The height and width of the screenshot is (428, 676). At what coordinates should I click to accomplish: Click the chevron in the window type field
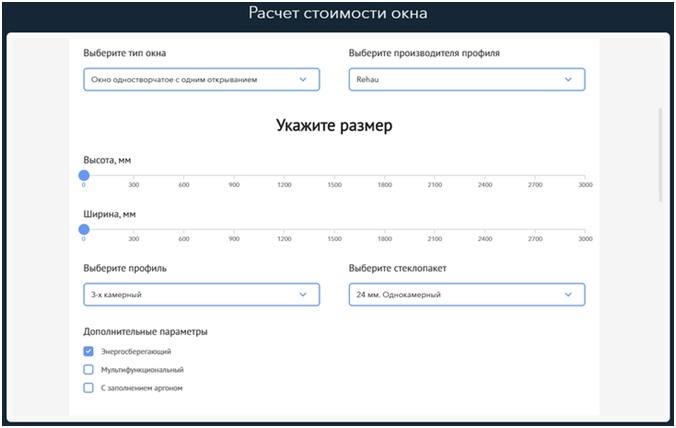pos(303,79)
